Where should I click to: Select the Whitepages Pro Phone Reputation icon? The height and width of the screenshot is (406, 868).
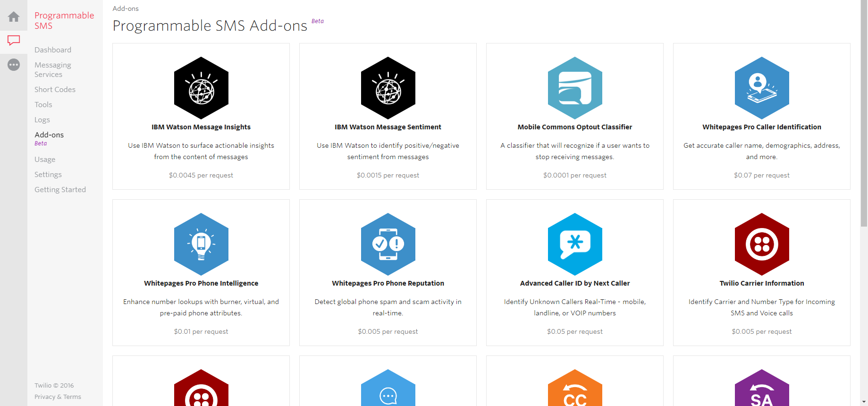[x=388, y=245]
